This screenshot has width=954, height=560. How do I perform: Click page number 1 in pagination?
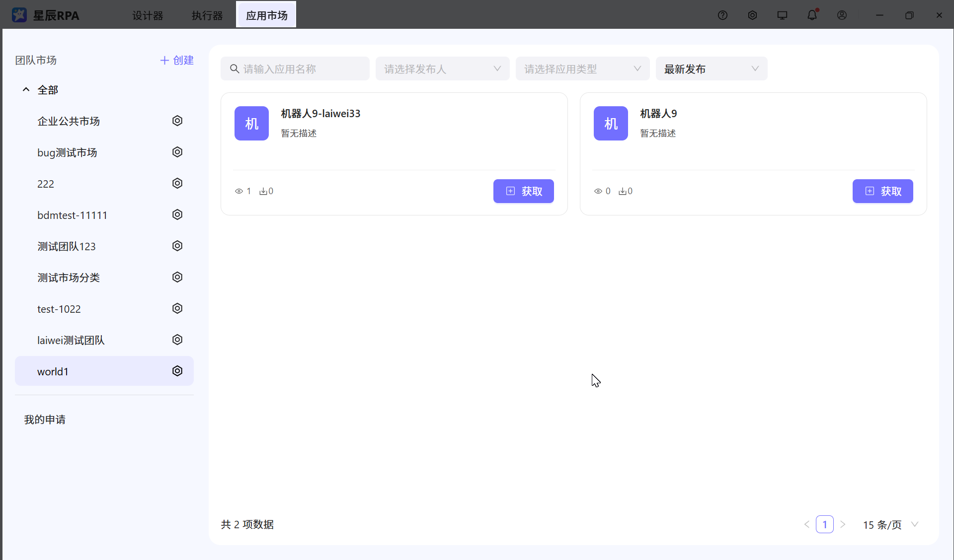(x=825, y=524)
